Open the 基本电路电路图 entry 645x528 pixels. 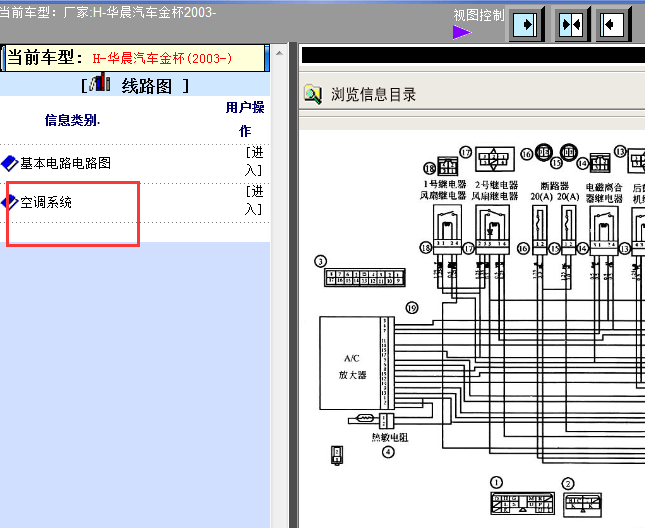click(x=65, y=163)
